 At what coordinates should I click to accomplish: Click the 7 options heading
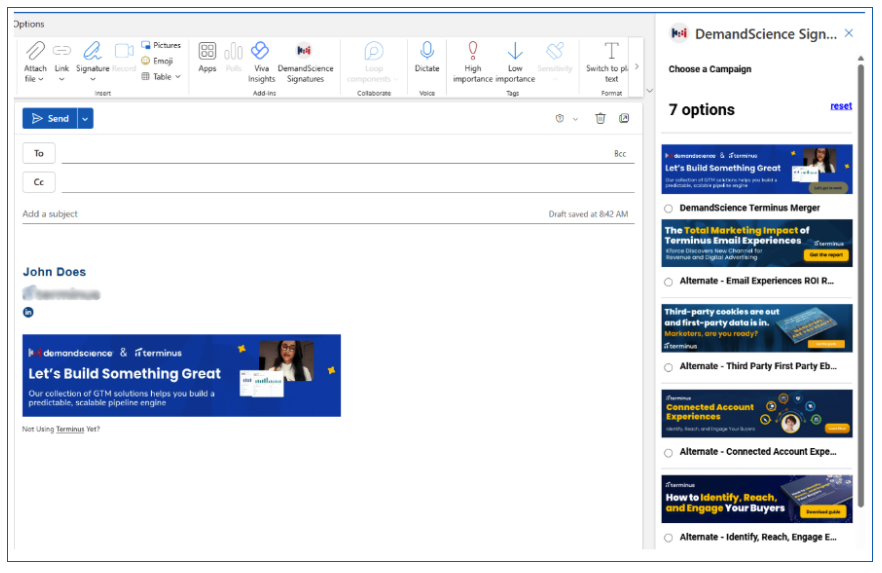[x=701, y=110]
